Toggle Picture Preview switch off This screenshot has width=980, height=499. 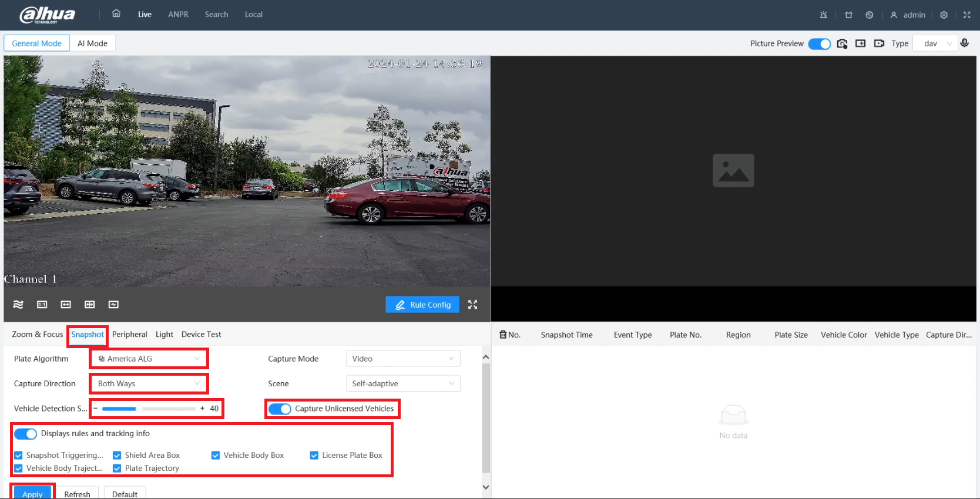819,43
